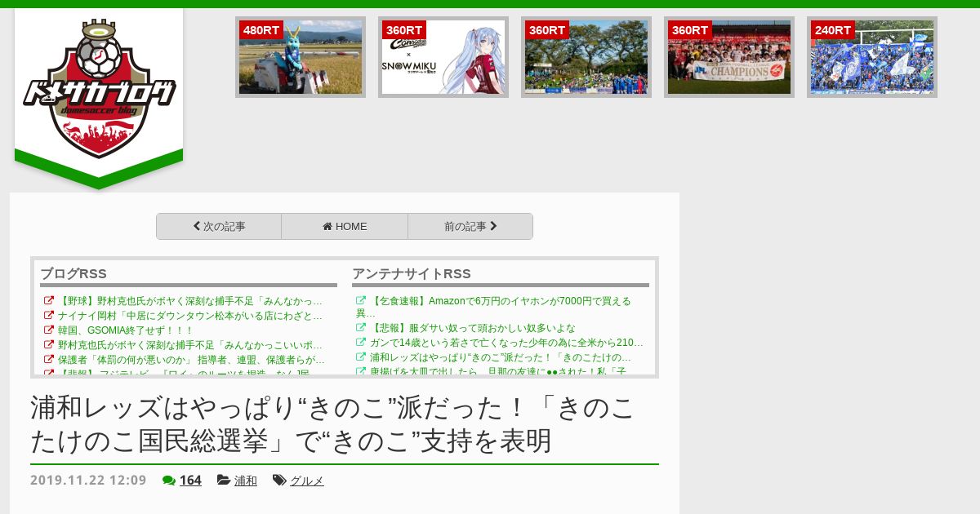Select the ブログRSS heading
This screenshot has width=980, height=514.
tap(73, 273)
